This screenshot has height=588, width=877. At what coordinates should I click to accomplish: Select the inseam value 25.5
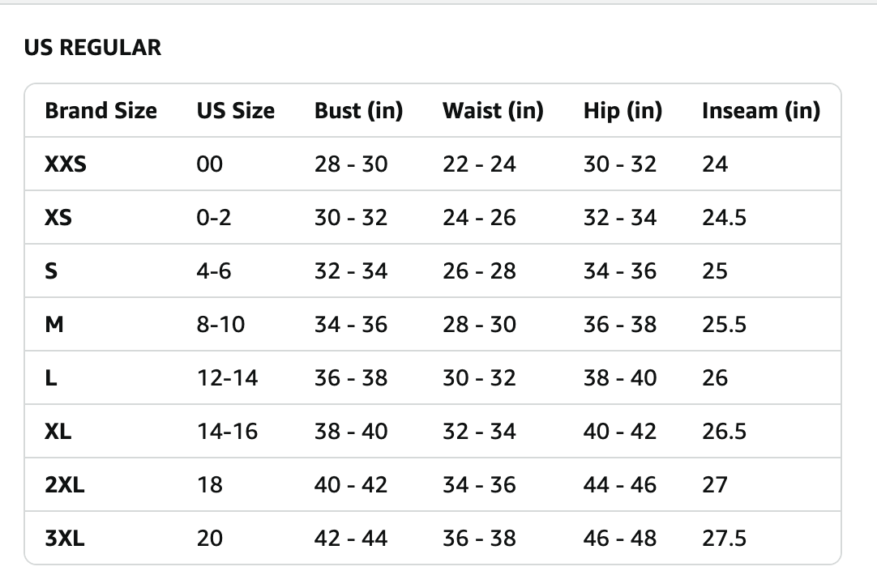click(x=724, y=325)
